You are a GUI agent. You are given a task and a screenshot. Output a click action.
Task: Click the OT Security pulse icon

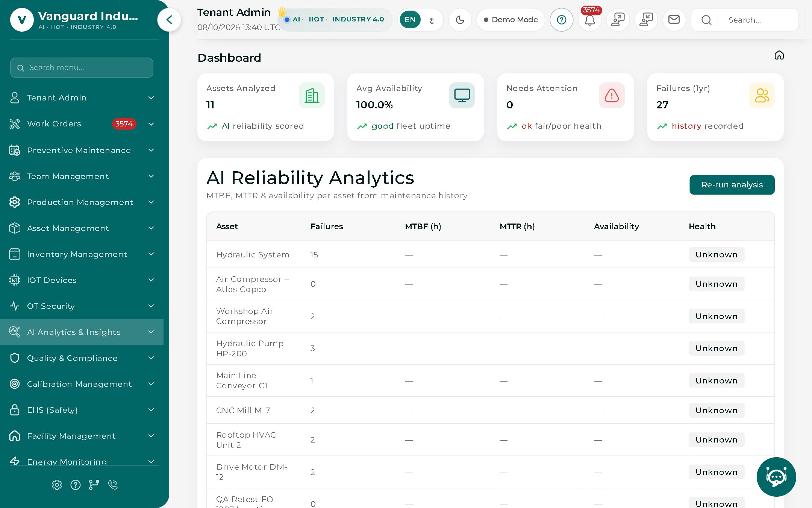click(15, 306)
